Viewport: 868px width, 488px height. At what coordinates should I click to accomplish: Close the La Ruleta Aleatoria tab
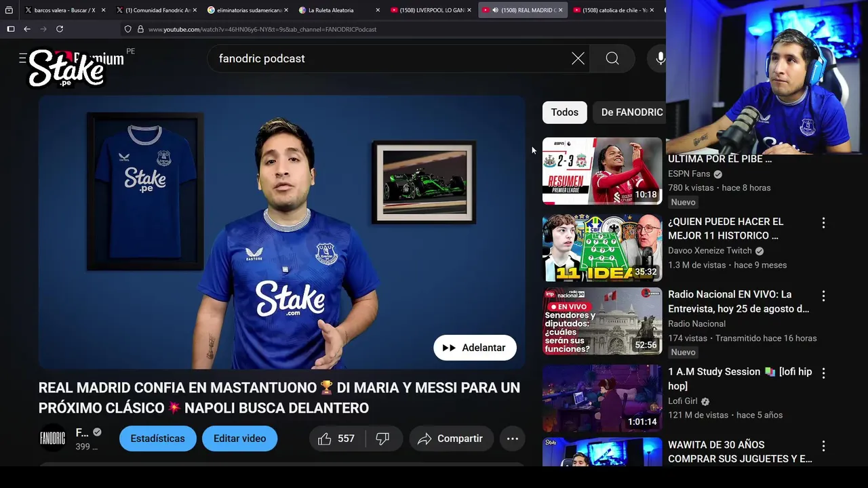(x=378, y=10)
